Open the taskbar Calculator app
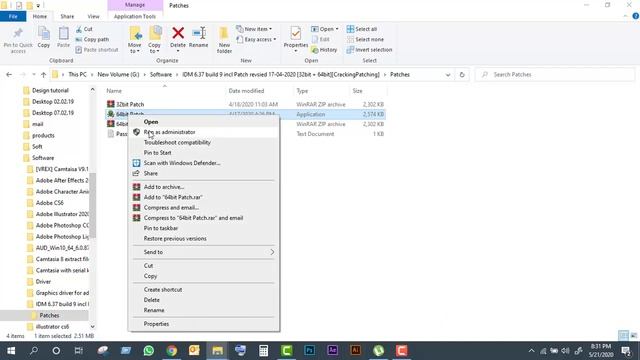This screenshot has height=360, width=640. pos(264,351)
